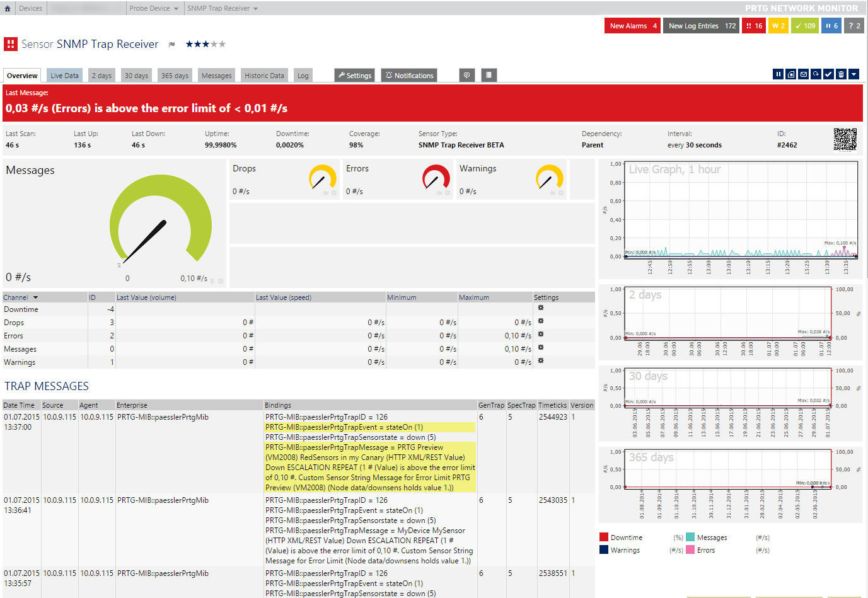This screenshot has width=868, height=598.
Task: Show the 109 sensors in Up state
Action: coord(805,26)
